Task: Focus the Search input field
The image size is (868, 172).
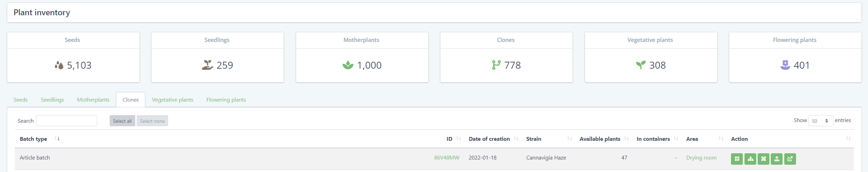Action: tap(66, 121)
